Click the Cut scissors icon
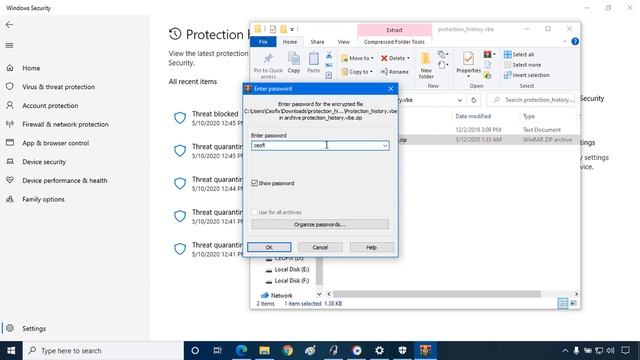 coord(329,55)
